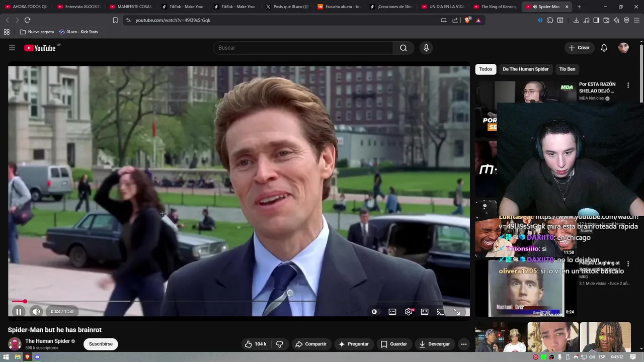Like the video with 104 k likes

coord(256,344)
